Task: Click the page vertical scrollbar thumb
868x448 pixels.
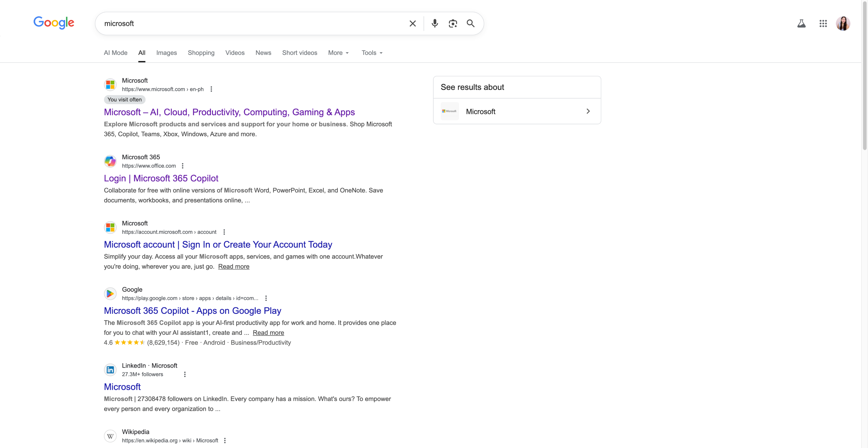Action: 864,75
